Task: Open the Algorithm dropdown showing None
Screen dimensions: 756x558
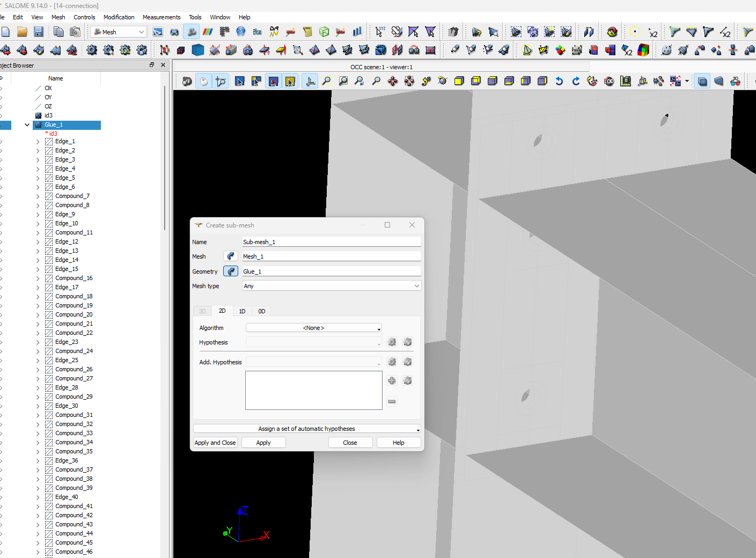Action: 313,328
